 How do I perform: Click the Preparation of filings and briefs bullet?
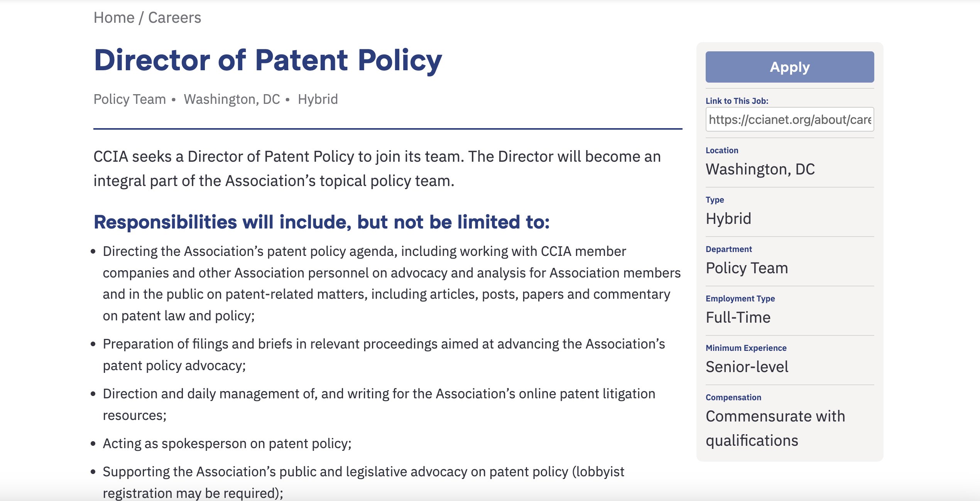pos(384,354)
